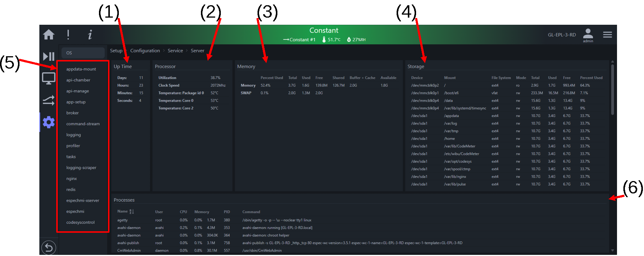Open the hamburger menu icon
Image resolution: width=644 pixels, height=256 pixels.
click(x=608, y=34)
